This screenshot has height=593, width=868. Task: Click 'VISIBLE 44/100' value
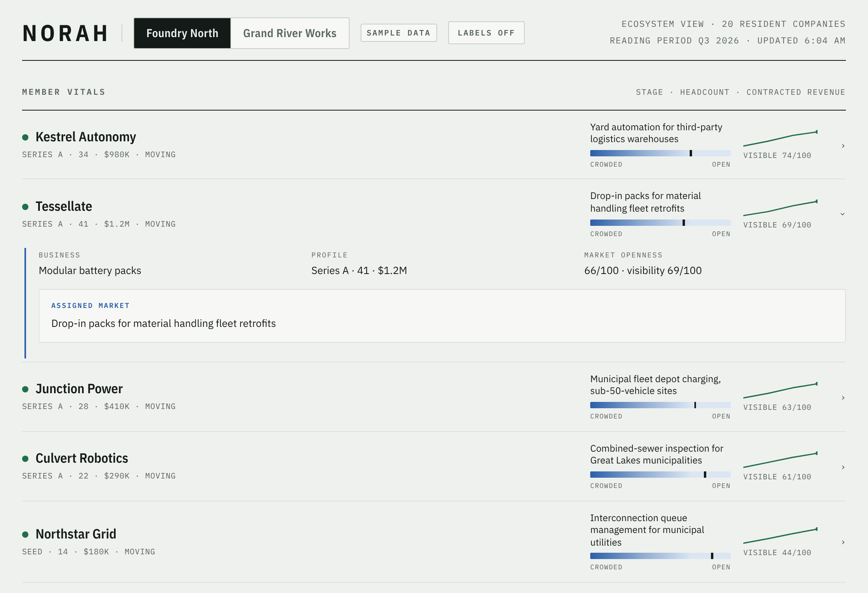click(x=777, y=553)
